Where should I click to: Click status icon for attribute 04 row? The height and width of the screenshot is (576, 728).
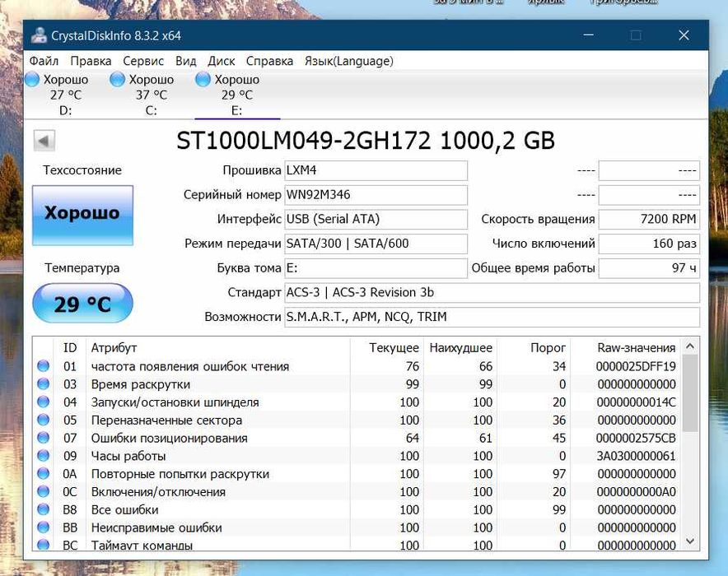click(43, 402)
